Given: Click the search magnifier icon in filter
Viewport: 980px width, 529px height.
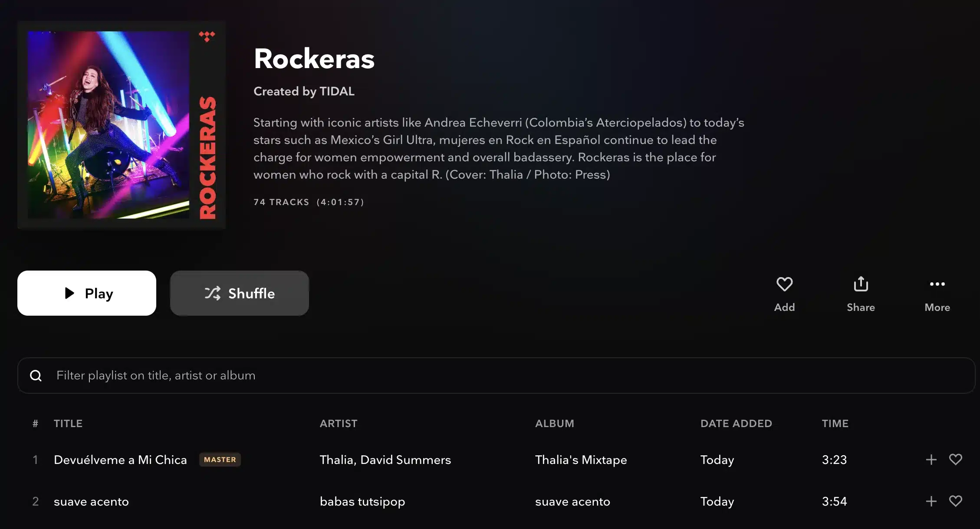Looking at the screenshot, I should (x=36, y=376).
